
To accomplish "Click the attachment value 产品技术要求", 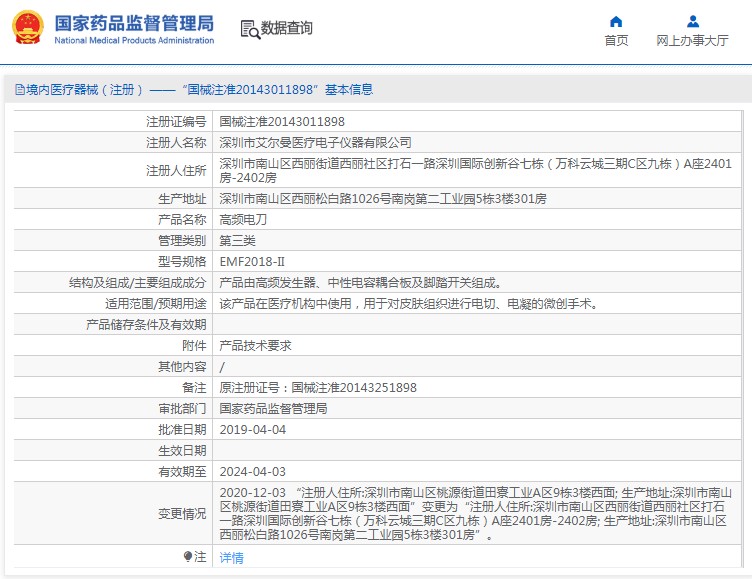I will [255, 346].
